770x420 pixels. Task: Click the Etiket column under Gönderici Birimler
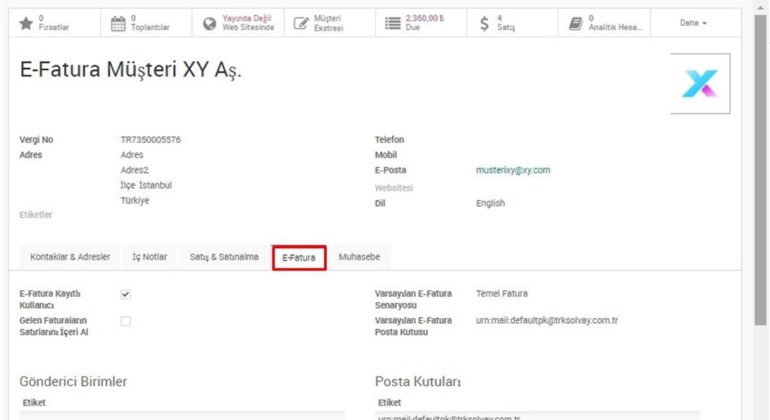point(34,403)
